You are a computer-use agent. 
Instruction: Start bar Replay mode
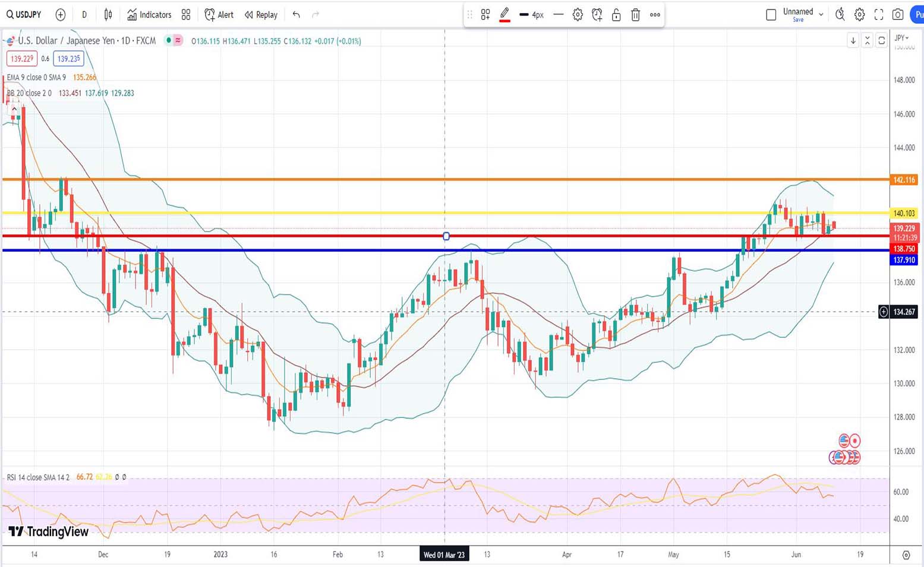click(261, 15)
